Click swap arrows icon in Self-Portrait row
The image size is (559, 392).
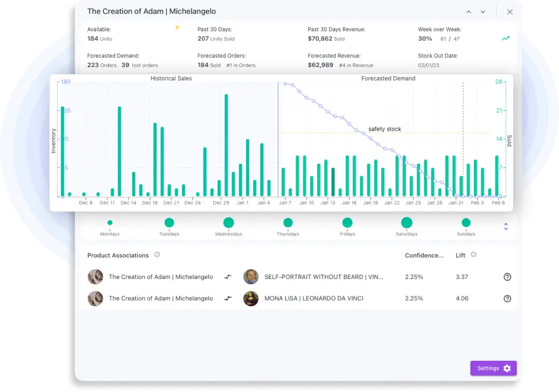point(228,277)
